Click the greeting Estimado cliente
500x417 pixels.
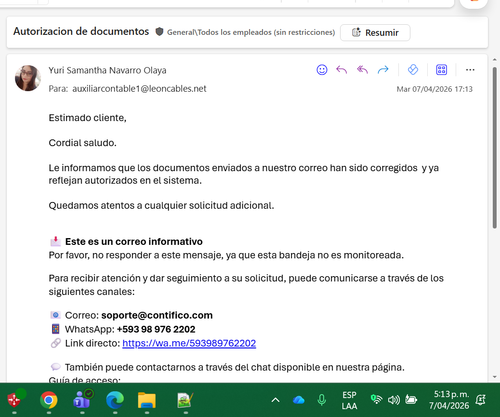87,118
